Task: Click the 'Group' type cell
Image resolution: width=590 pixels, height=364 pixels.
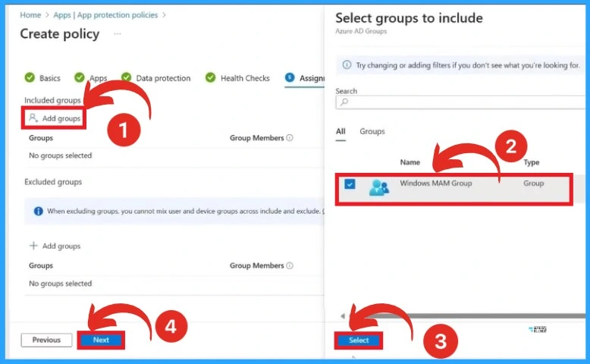Action: (533, 184)
